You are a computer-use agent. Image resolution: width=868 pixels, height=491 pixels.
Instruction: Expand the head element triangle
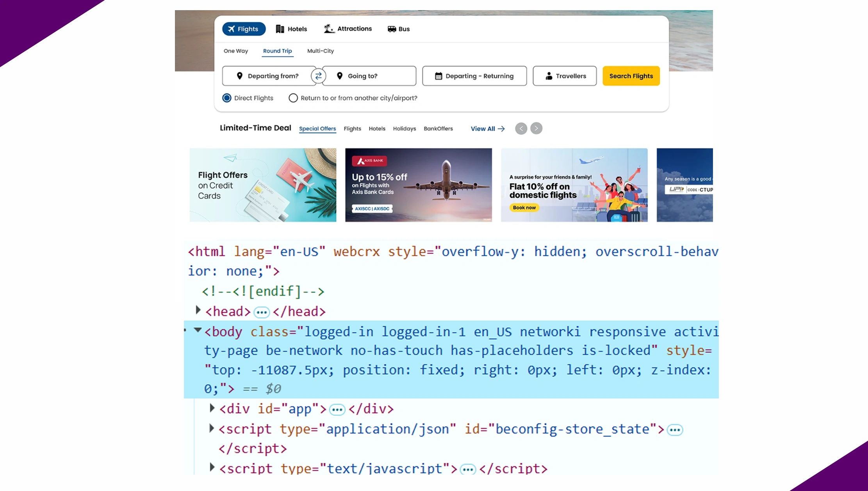tap(198, 310)
